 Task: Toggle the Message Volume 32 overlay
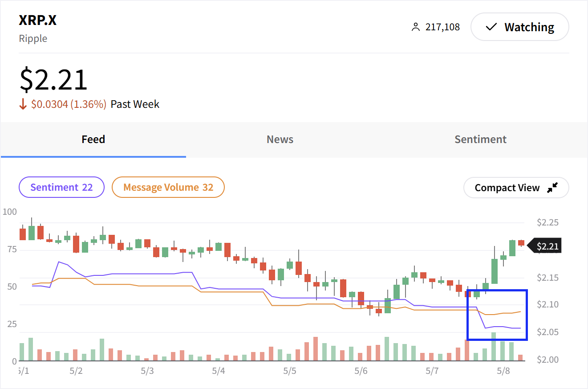pyautogui.click(x=168, y=188)
